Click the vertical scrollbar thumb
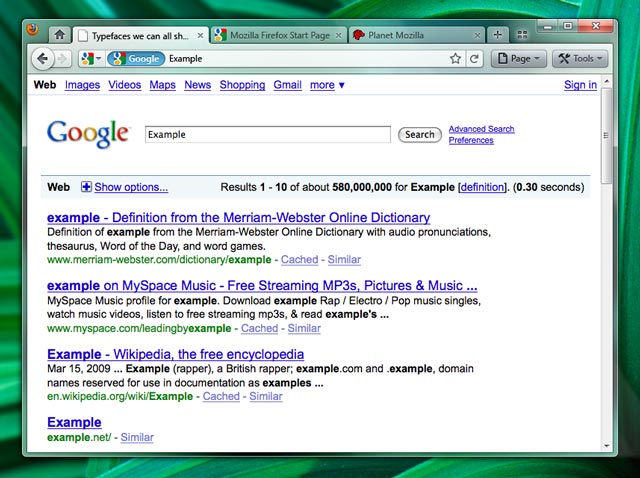Screen dimensions: 640x478 click(x=606, y=136)
